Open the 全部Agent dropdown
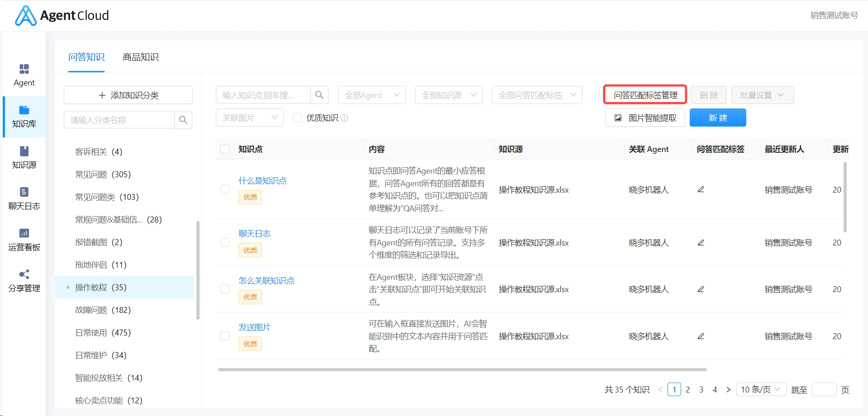 pyautogui.click(x=372, y=95)
